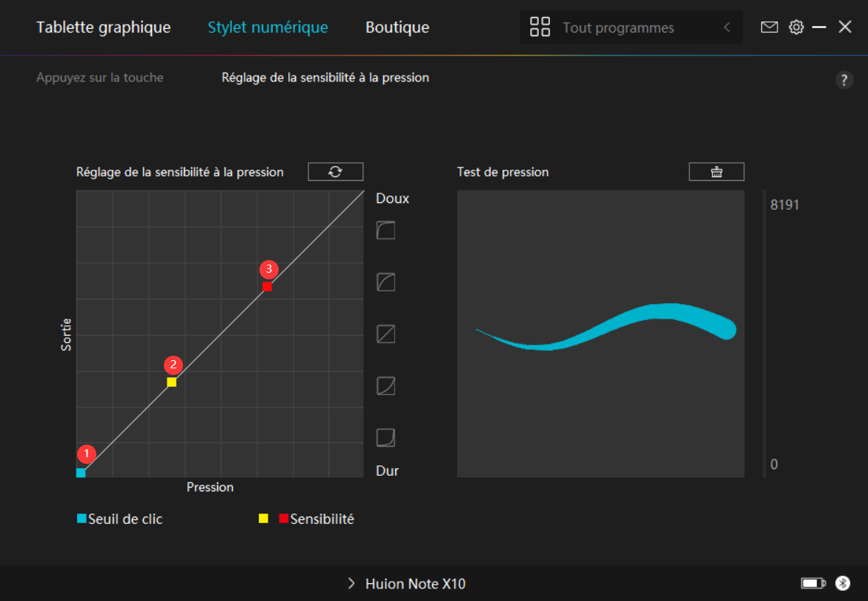
Task: Go to Appuyez sur la touche
Action: point(99,77)
